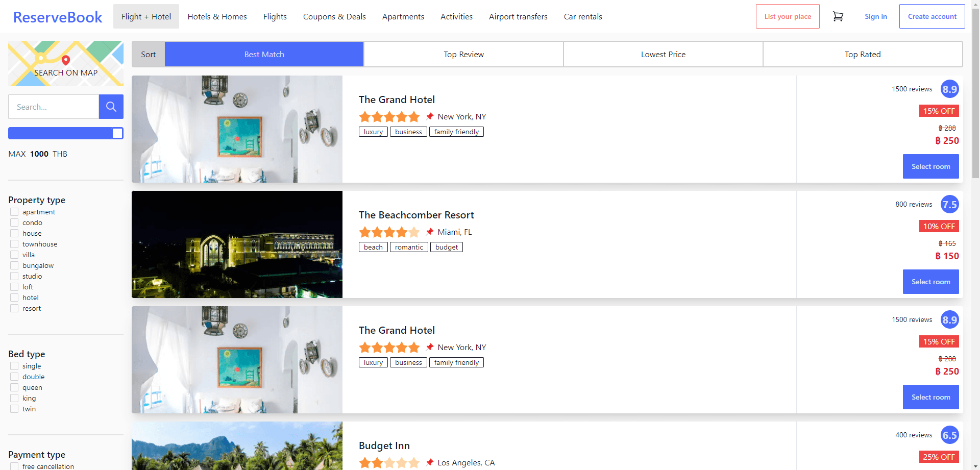Check the resort property type

(14, 308)
